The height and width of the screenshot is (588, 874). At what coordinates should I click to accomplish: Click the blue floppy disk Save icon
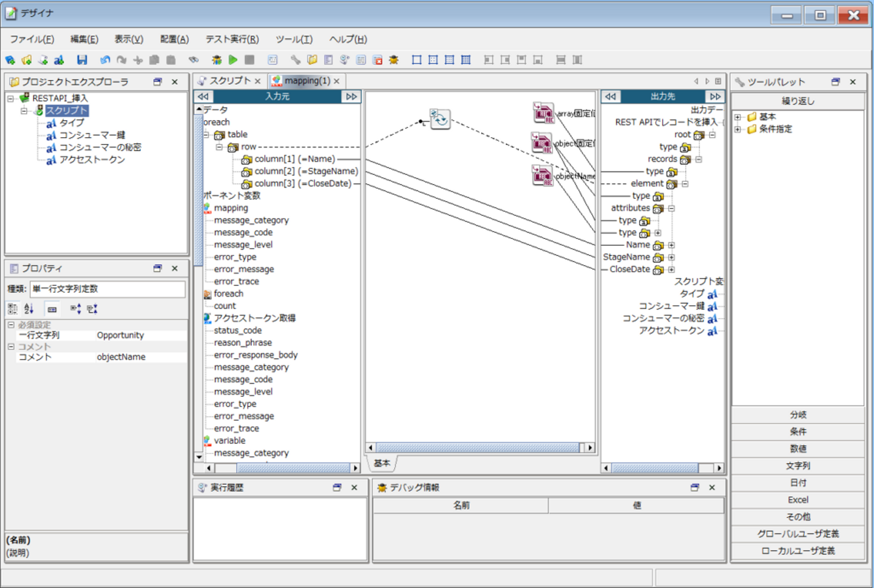click(x=82, y=59)
